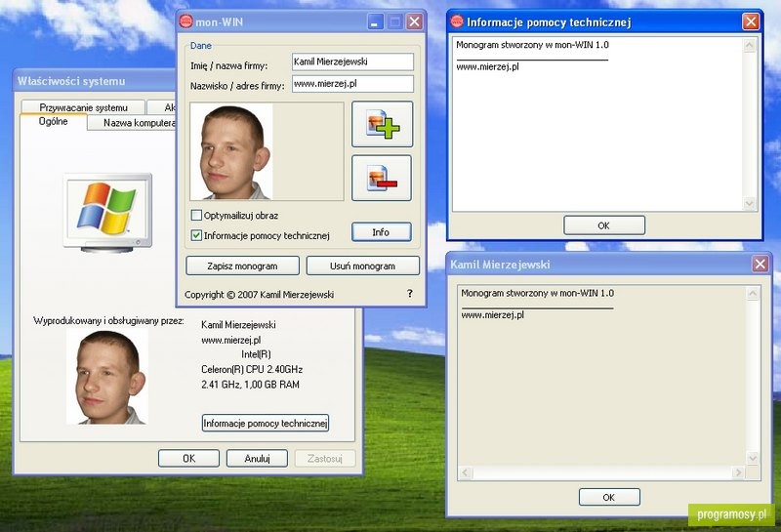Click Anuluj in Właściwości systemu
Viewport: 781px width, 532px height.
coord(257,458)
